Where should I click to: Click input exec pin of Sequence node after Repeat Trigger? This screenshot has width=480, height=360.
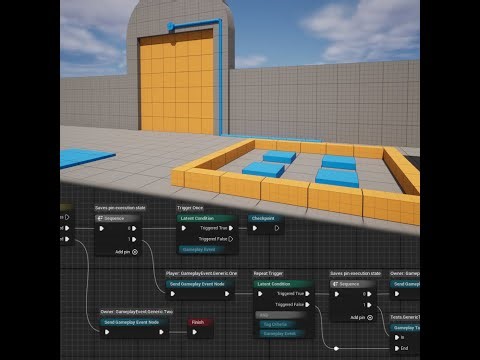tap(337, 294)
